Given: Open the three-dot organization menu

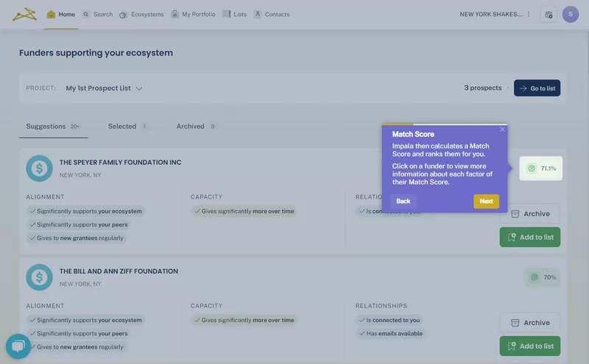Looking at the screenshot, I should click(x=529, y=15).
